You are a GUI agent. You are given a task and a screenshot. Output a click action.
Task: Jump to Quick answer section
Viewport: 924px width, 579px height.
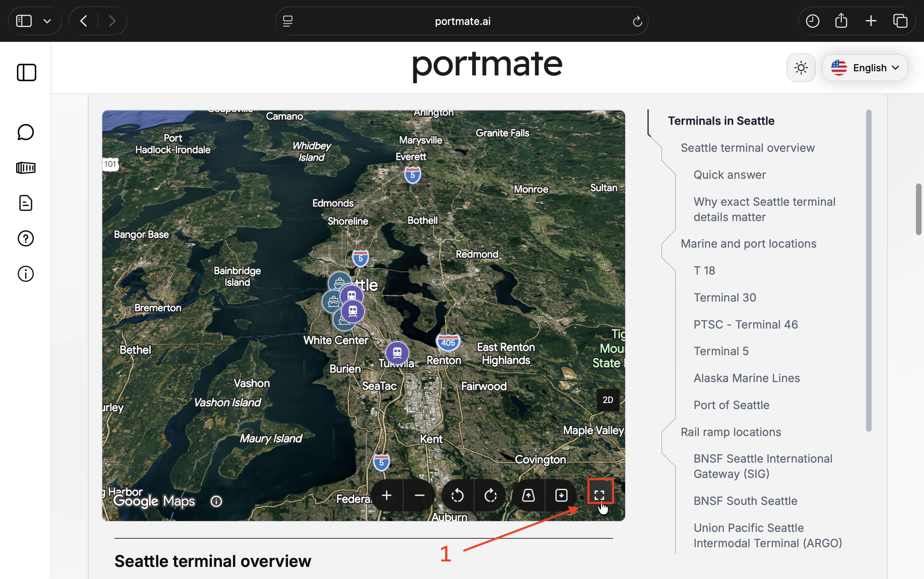729,175
